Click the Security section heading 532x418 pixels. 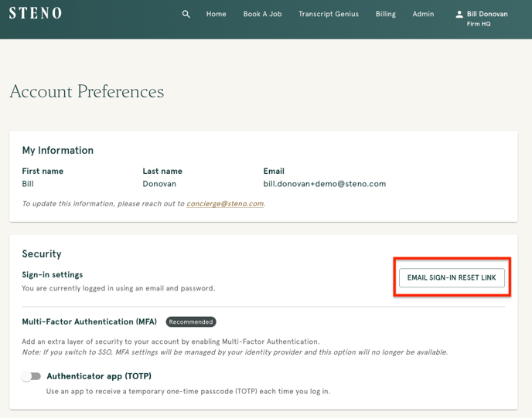(x=42, y=254)
